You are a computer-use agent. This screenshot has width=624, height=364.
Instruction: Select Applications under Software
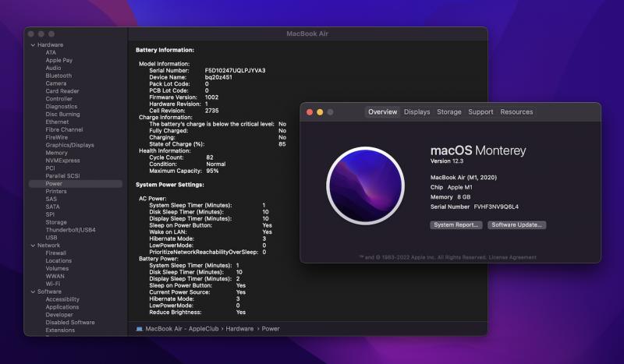pyautogui.click(x=62, y=306)
